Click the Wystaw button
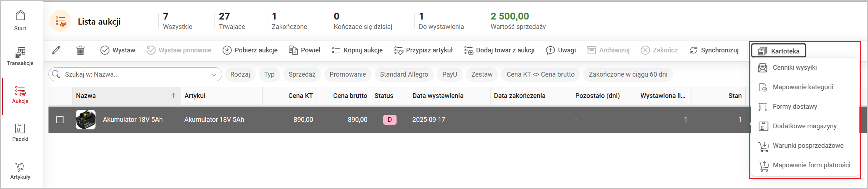The image size is (868, 189). [x=118, y=50]
